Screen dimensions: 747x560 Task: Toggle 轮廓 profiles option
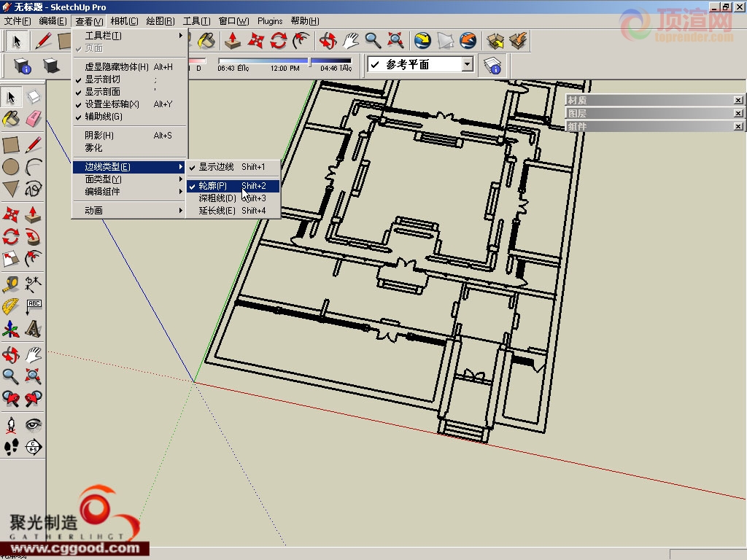click(233, 186)
